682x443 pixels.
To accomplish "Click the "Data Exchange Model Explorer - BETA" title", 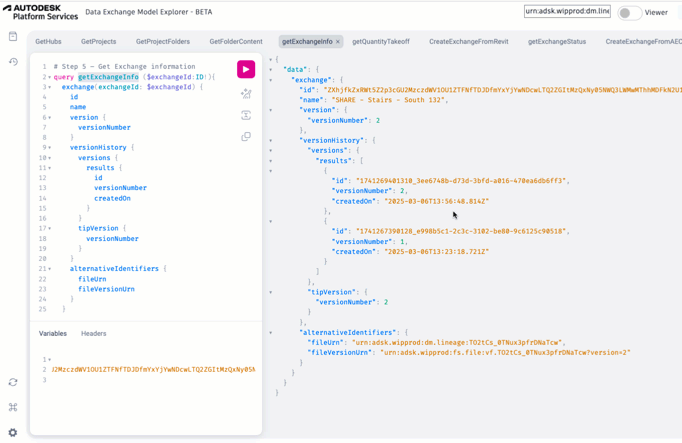I will click(x=149, y=12).
